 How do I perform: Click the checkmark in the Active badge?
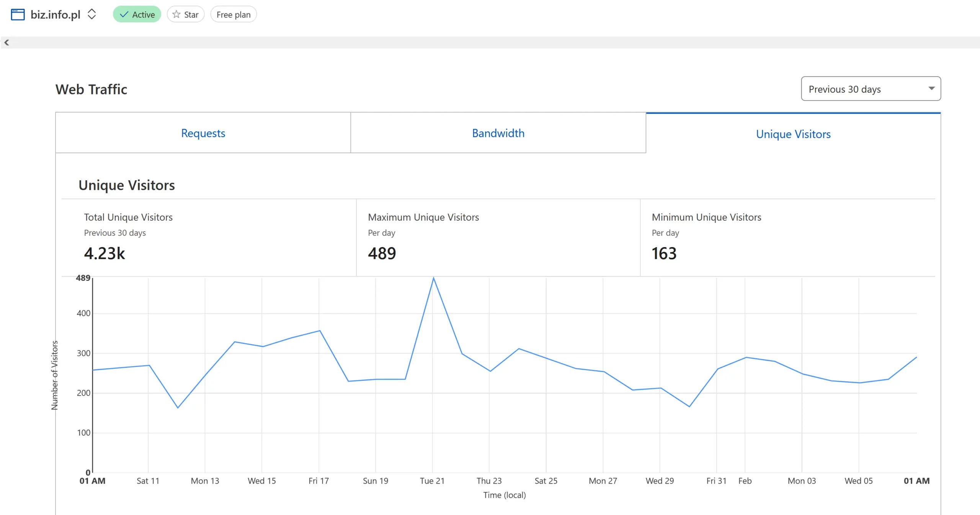tap(124, 15)
